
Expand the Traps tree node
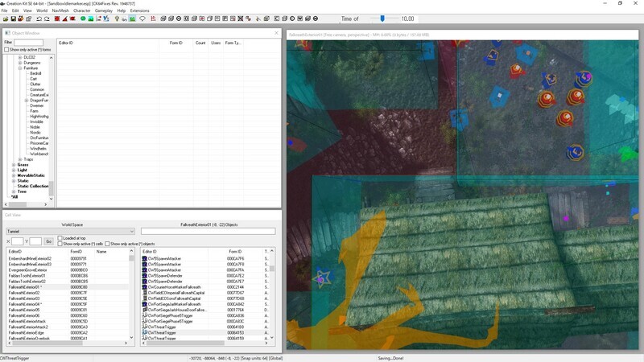(x=20, y=159)
